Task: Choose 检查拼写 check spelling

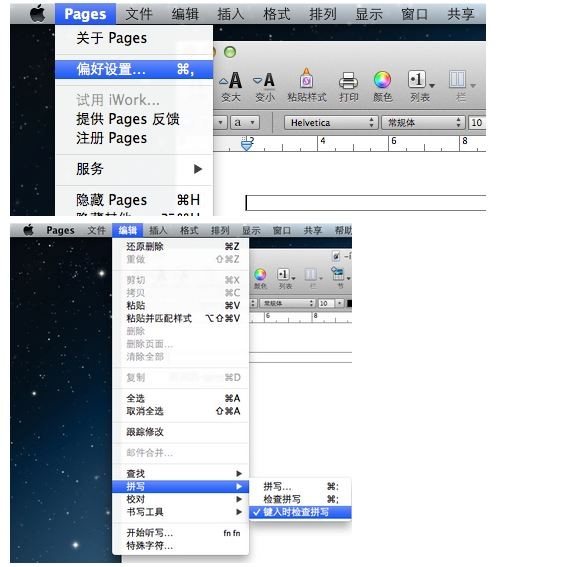Action: click(x=300, y=499)
